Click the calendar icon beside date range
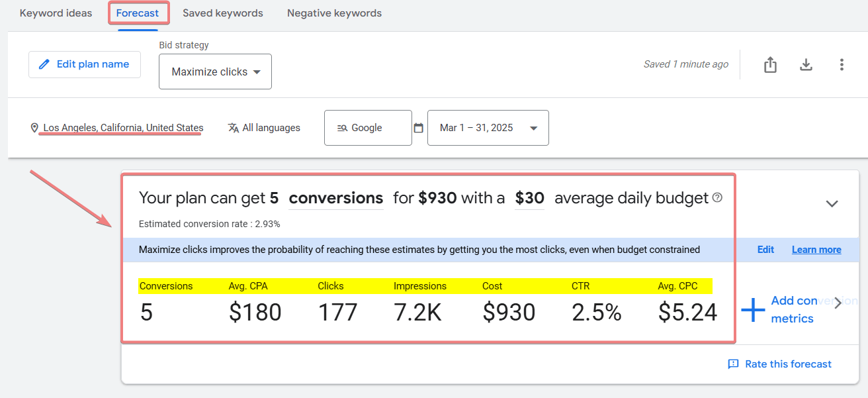The height and width of the screenshot is (398, 868). pyautogui.click(x=418, y=128)
